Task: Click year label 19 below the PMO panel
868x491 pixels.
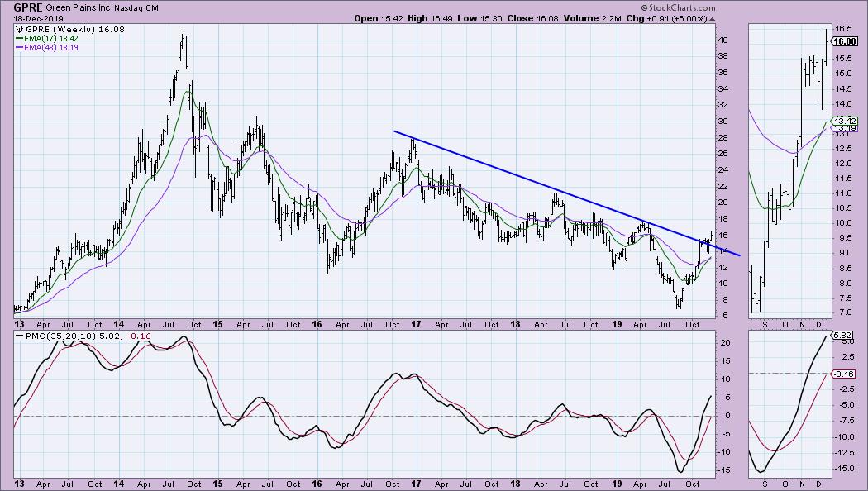Action: tap(616, 484)
